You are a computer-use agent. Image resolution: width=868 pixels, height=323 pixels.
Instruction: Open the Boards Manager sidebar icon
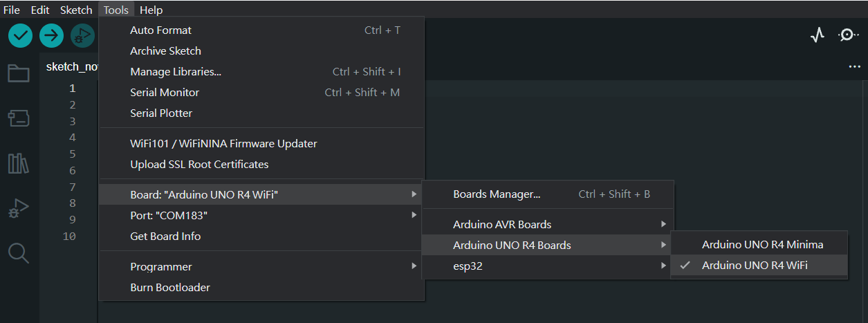click(x=19, y=118)
